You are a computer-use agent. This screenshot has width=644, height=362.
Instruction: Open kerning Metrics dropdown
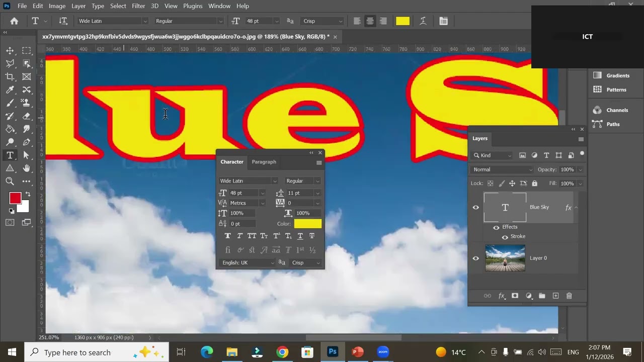(262, 203)
